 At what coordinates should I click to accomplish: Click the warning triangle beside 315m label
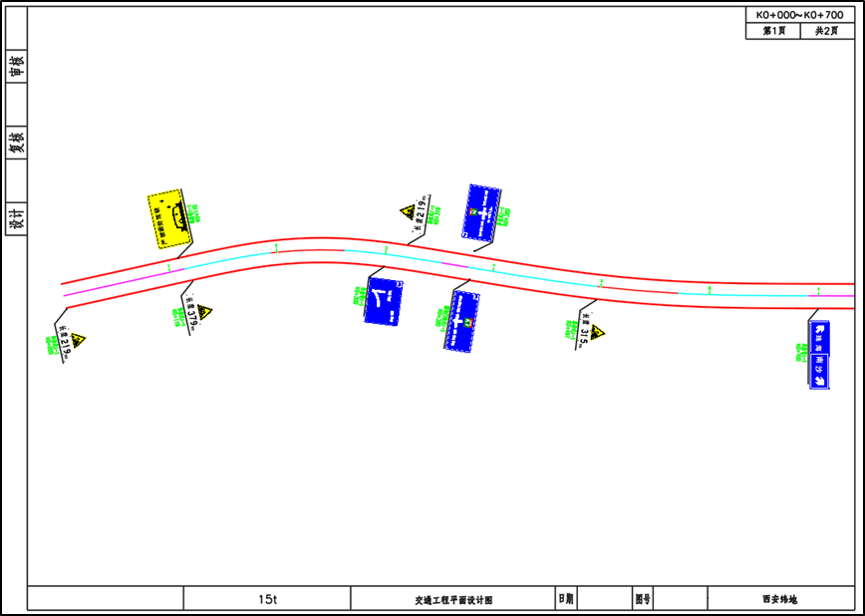597,333
